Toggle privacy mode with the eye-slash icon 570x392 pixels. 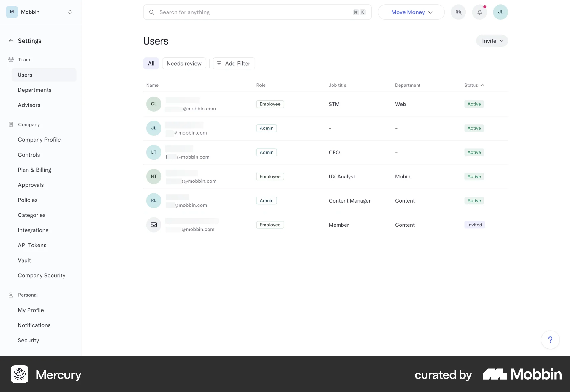458,12
